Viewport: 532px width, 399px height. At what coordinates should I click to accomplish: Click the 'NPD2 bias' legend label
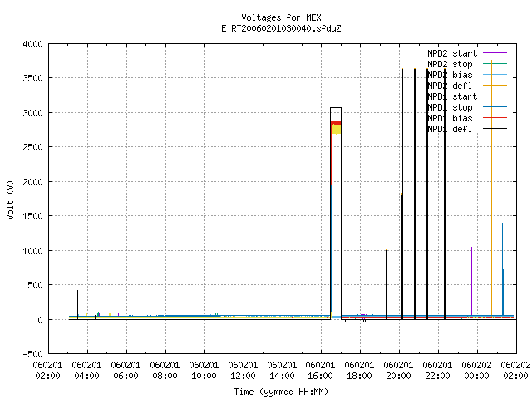tap(450, 75)
